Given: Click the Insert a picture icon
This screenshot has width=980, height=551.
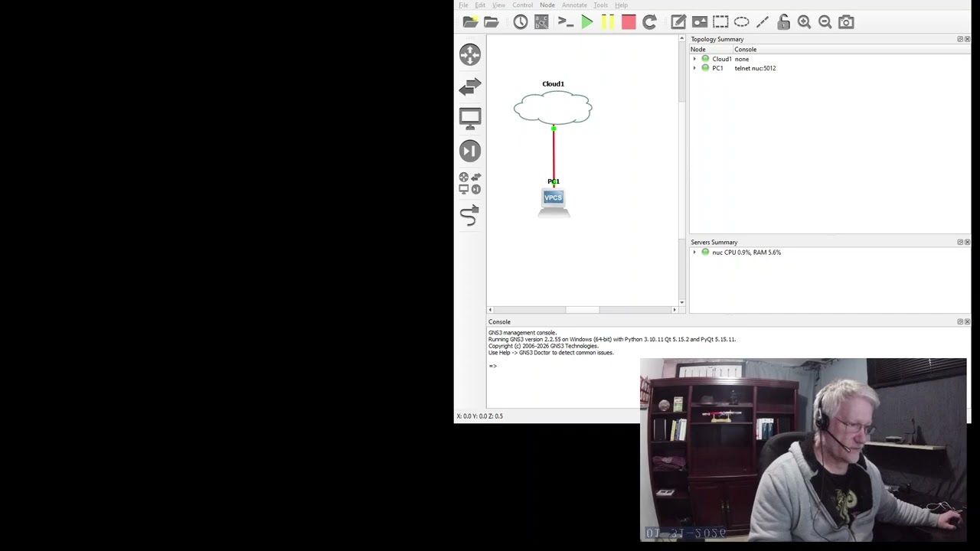Looking at the screenshot, I should pyautogui.click(x=699, y=22).
